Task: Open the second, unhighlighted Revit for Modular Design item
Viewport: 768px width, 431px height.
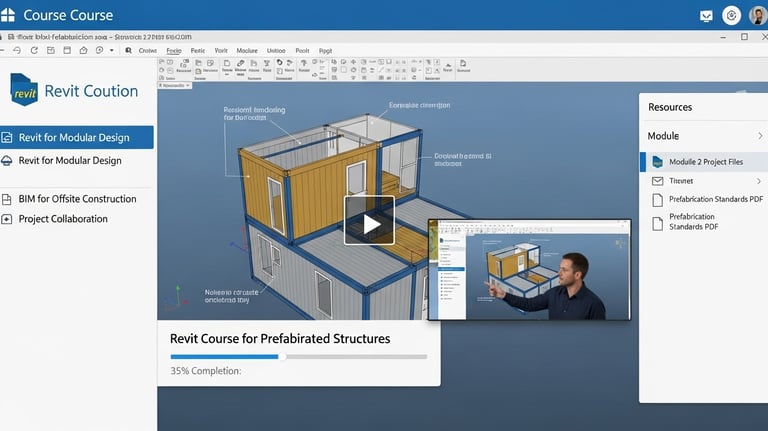Action: [70, 161]
